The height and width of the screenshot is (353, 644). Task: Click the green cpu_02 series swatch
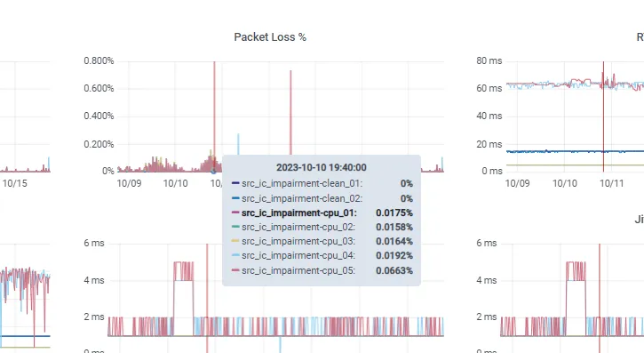pyautogui.click(x=235, y=227)
